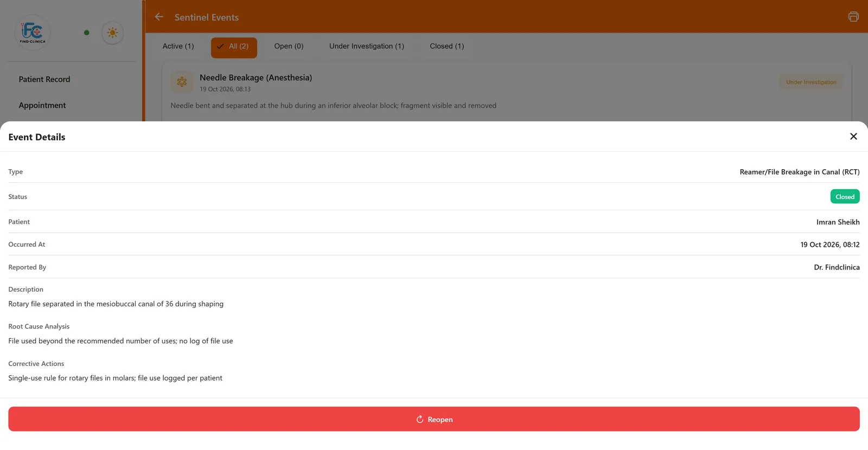Click the needle bent description text

pyautogui.click(x=334, y=106)
